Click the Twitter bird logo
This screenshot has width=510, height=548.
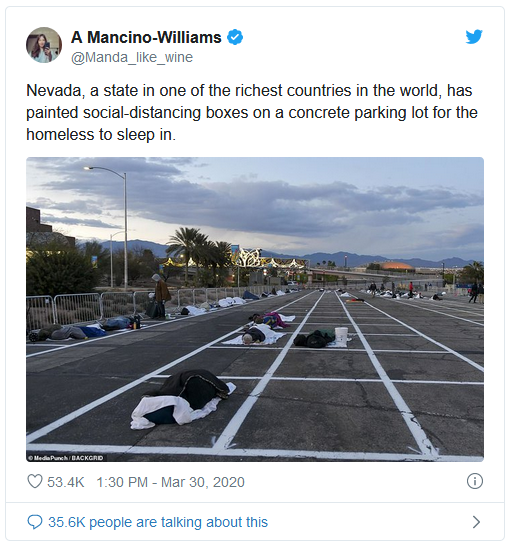click(474, 37)
